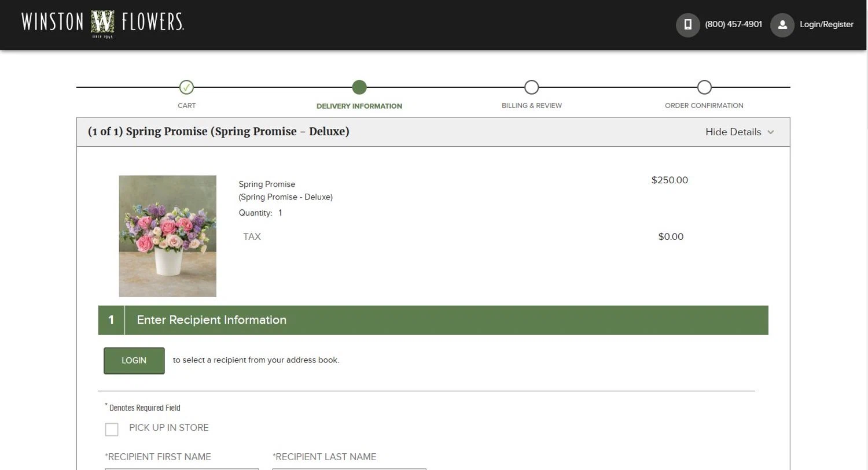Click the $0.00 tax amount
The image size is (868, 470).
coord(671,237)
